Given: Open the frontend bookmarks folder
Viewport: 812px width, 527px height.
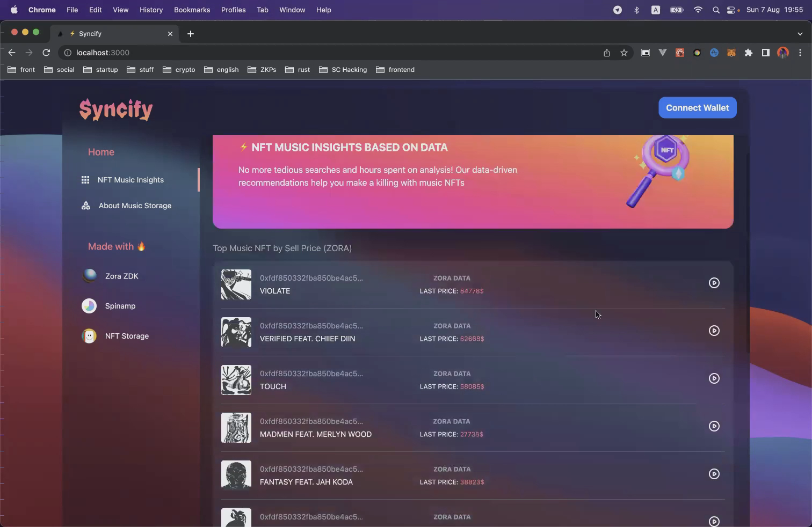Looking at the screenshot, I should coord(395,70).
